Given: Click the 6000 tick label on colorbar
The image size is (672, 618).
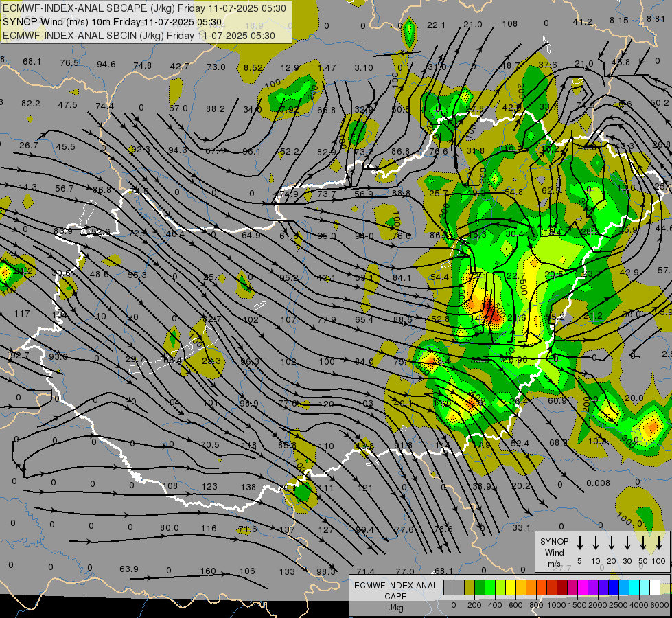Looking at the screenshot, I should [x=659, y=605].
